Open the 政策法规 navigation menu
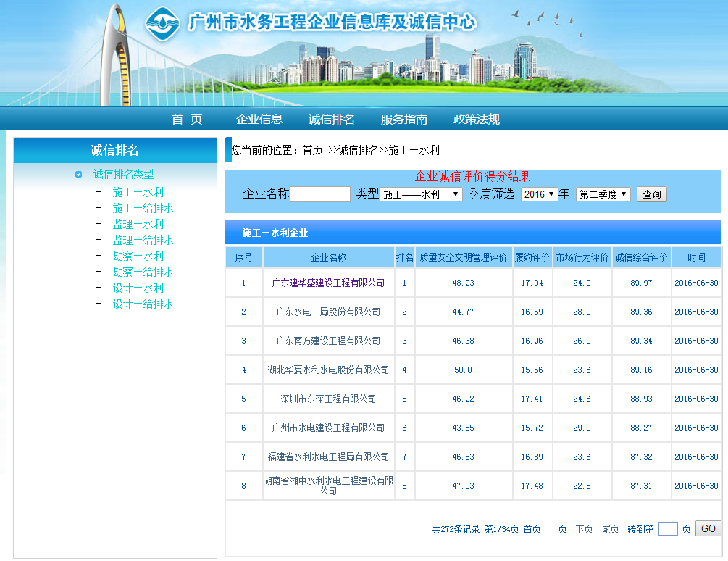 (477, 120)
